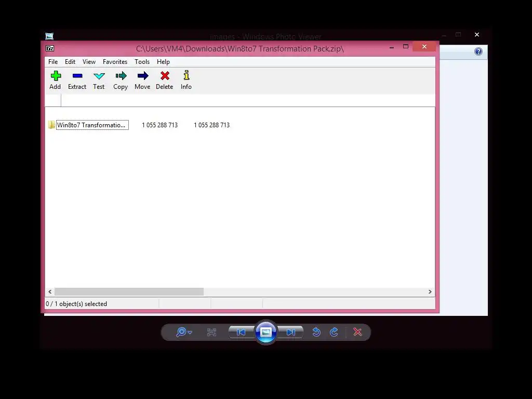
Task: Close the 7-Zip window
Action: (424, 46)
